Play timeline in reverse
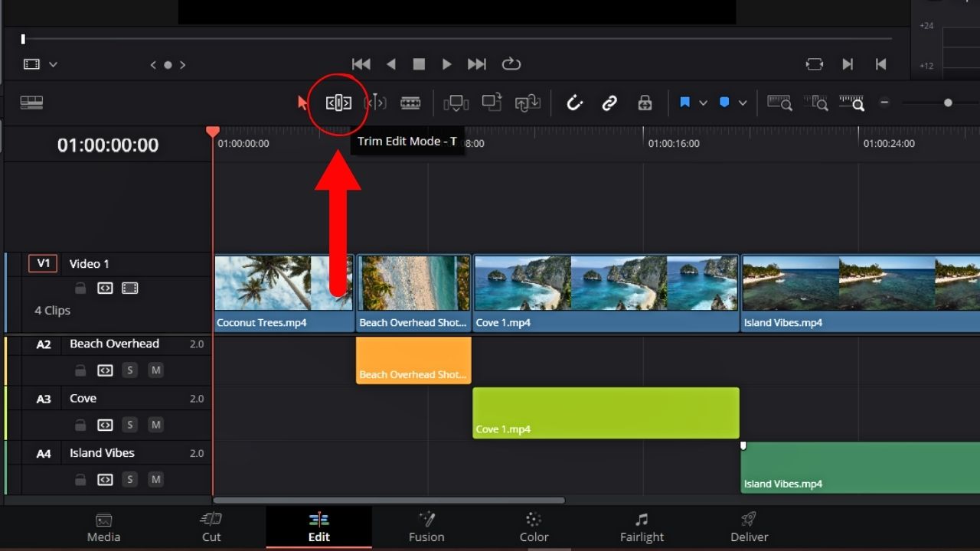 pyautogui.click(x=391, y=64)
